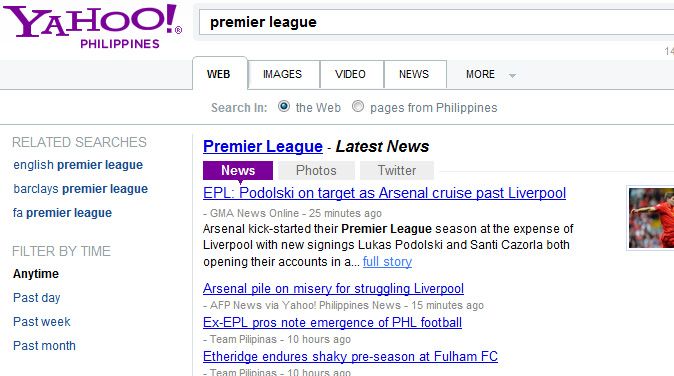Select the "the Web" radio button

[284, 106]
